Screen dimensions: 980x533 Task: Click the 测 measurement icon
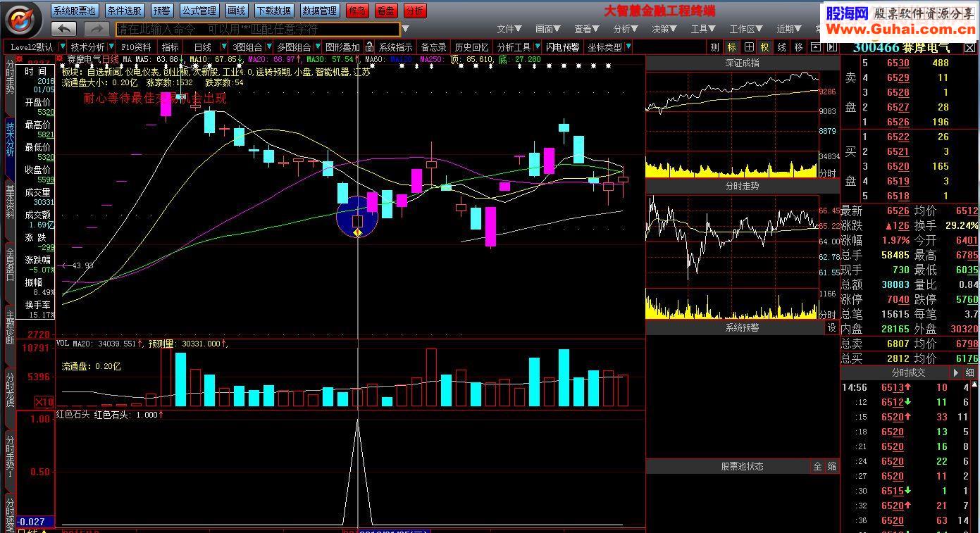(715, 47)
